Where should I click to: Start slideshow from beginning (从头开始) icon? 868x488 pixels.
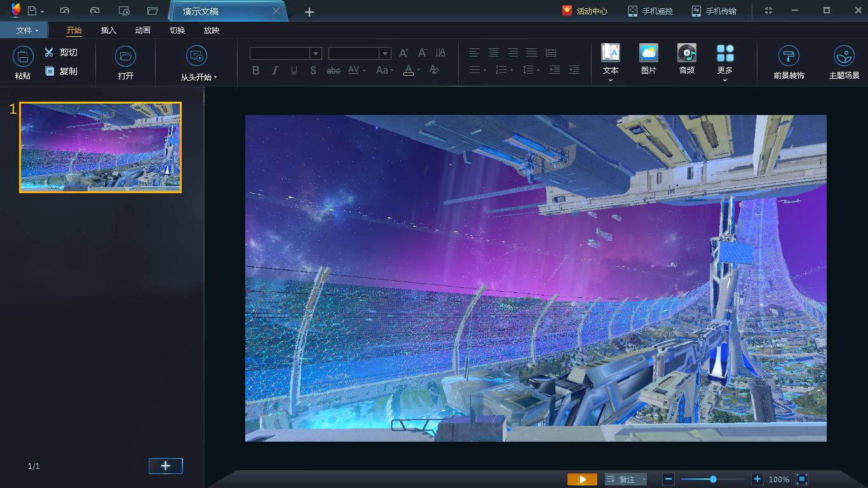(197, 57)
